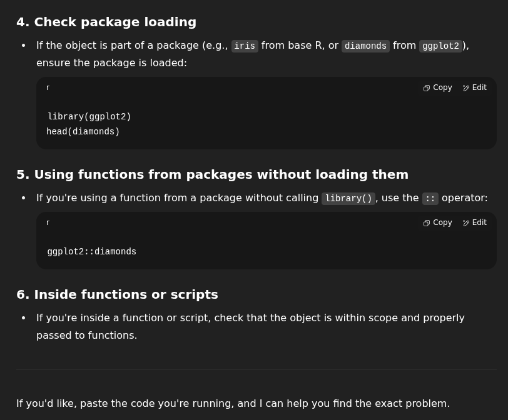Click the 'r' language label above ggplot2::diamonds
Image resolution: width=508 pixels, height=420 pixels.
pos(48,222)
